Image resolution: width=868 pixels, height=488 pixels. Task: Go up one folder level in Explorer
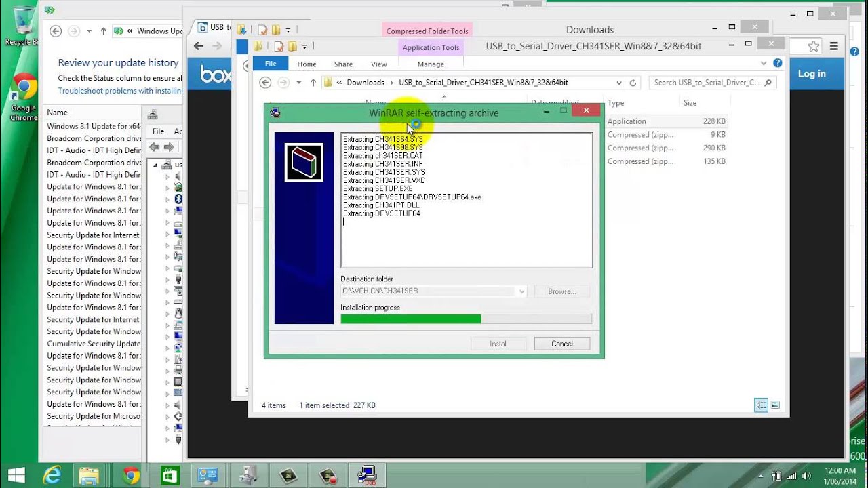pos(313,83)
